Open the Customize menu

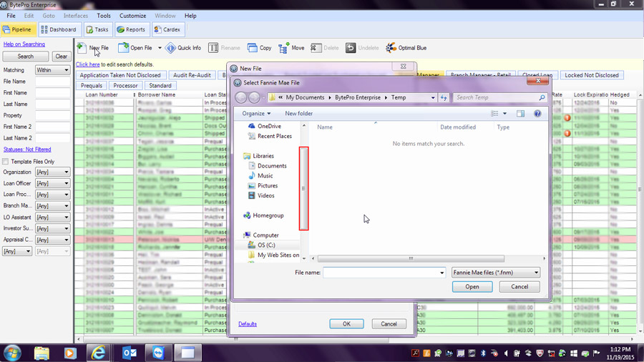click(x=132, y=16)
